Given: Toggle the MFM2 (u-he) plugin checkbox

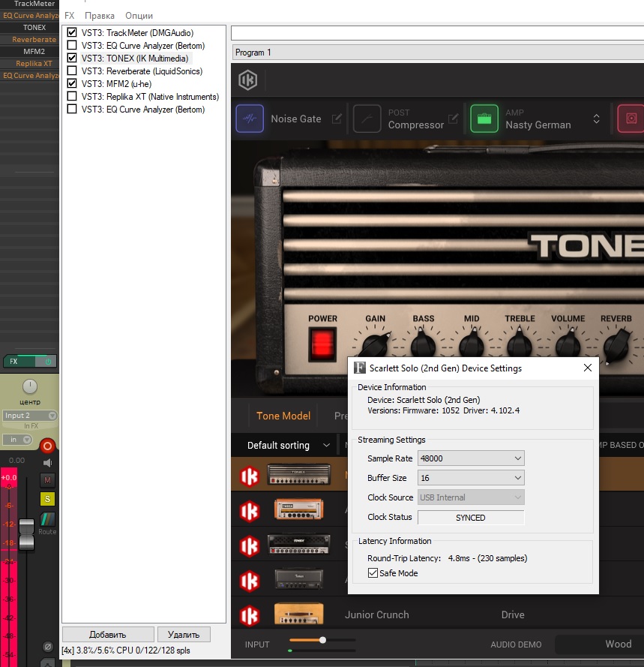Looking at the screenshot, I should (72, 83).
